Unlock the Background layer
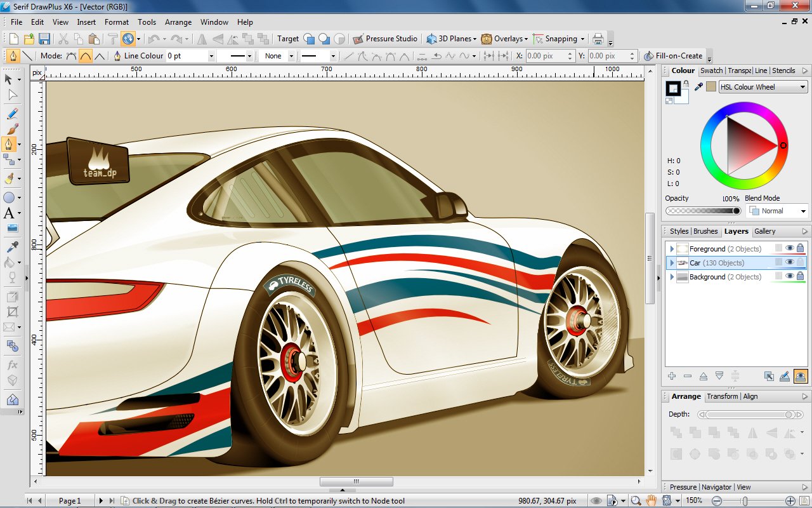812x508 pixels. [x=801, y=276]
